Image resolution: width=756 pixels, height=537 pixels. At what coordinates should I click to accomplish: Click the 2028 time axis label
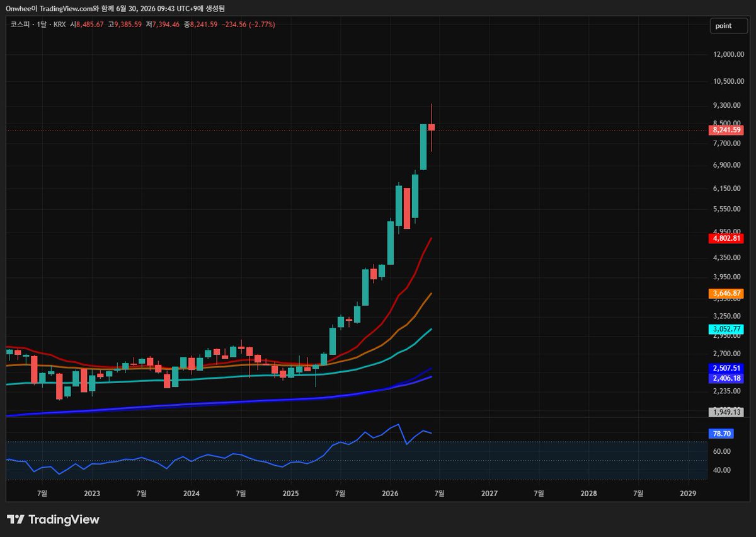(589, 493)
